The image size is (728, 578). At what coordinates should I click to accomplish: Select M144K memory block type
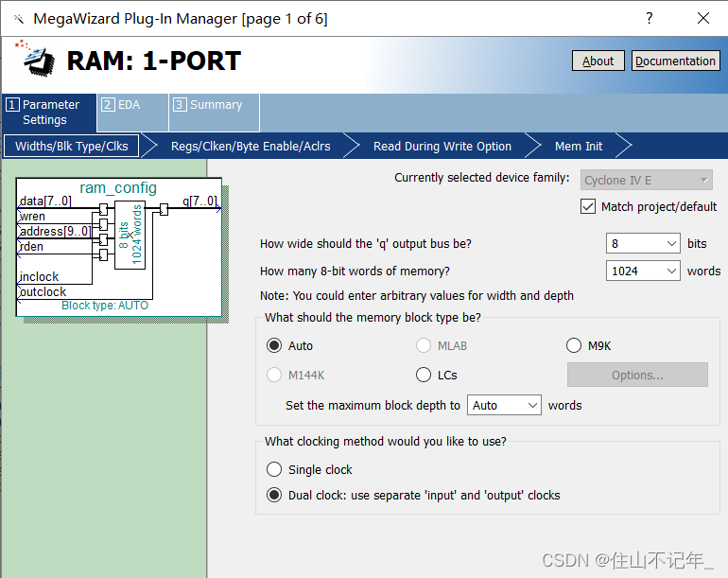coord(274,375)
